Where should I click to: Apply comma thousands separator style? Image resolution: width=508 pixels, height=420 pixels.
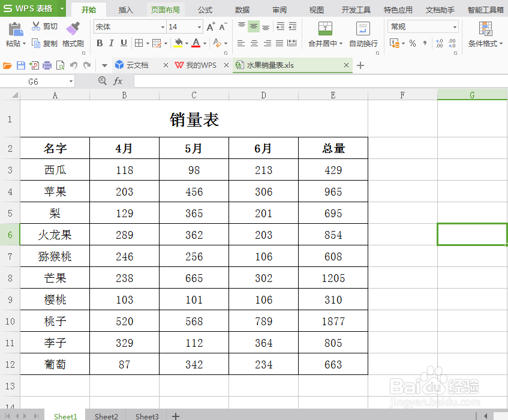click(x=425, y=43)
